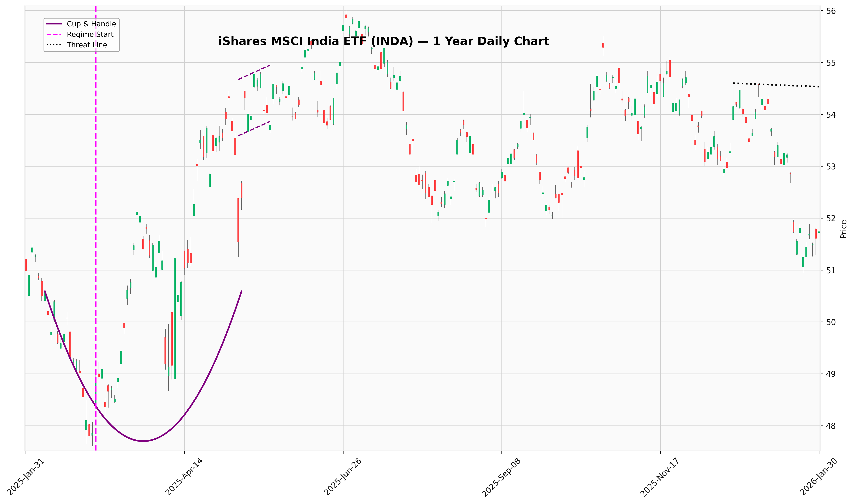Click the chart title text
This screenshot has height=504, width=853.
pyautogui.click(x=384, y=41)
